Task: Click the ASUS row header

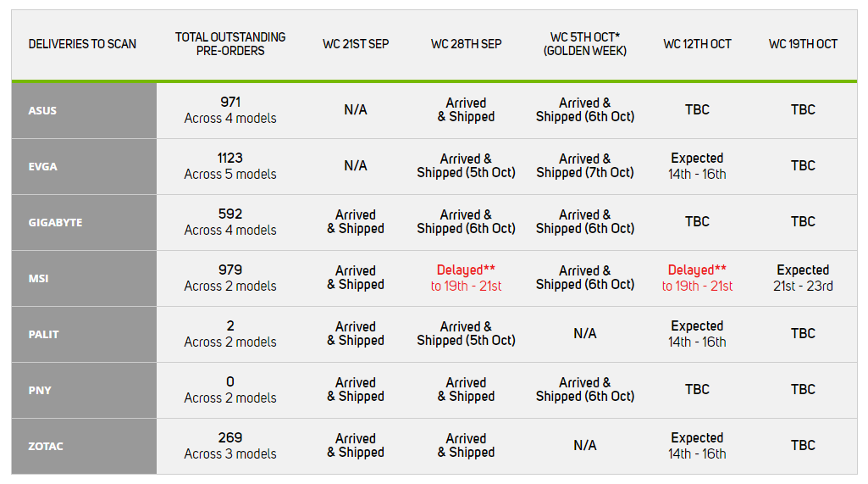Action: (84, 110)
